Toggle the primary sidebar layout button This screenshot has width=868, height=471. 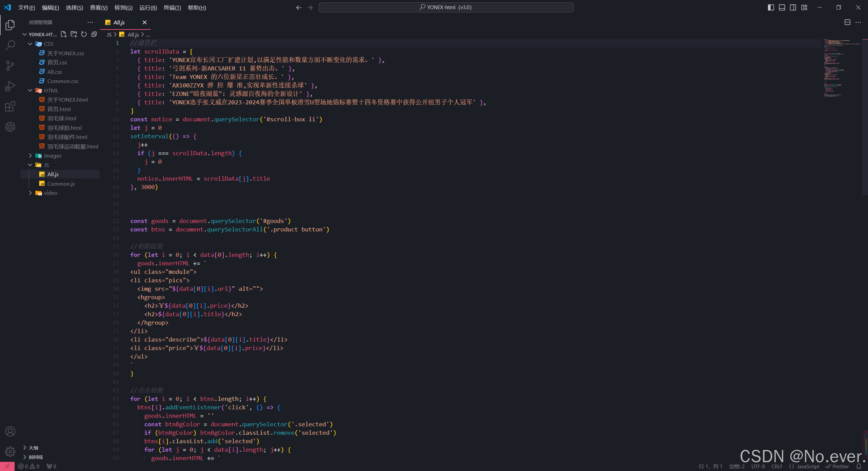coord(771,7)
